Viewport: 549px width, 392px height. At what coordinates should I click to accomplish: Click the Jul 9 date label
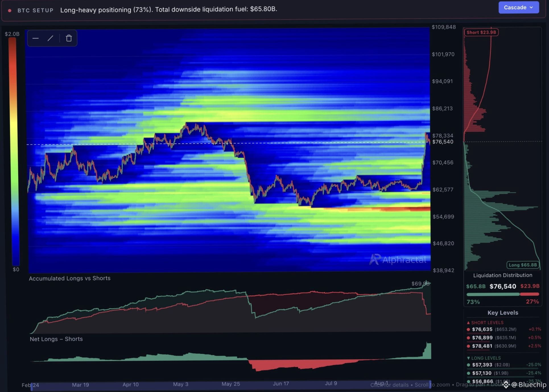tap(331, 383)
